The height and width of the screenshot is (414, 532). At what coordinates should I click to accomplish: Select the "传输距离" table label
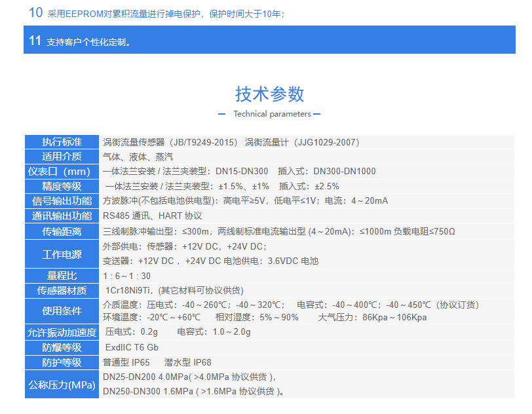click(62, 231)
